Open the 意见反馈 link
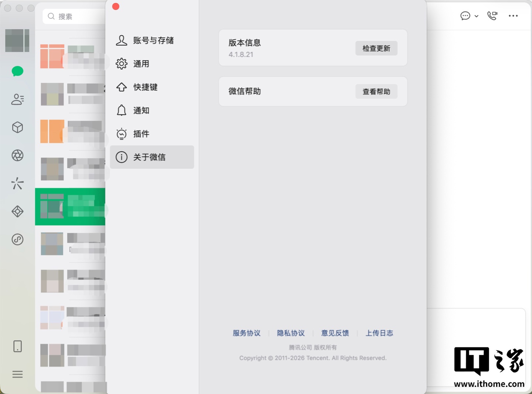The height and width of the screenshot is (394, 532). point(335,333)
